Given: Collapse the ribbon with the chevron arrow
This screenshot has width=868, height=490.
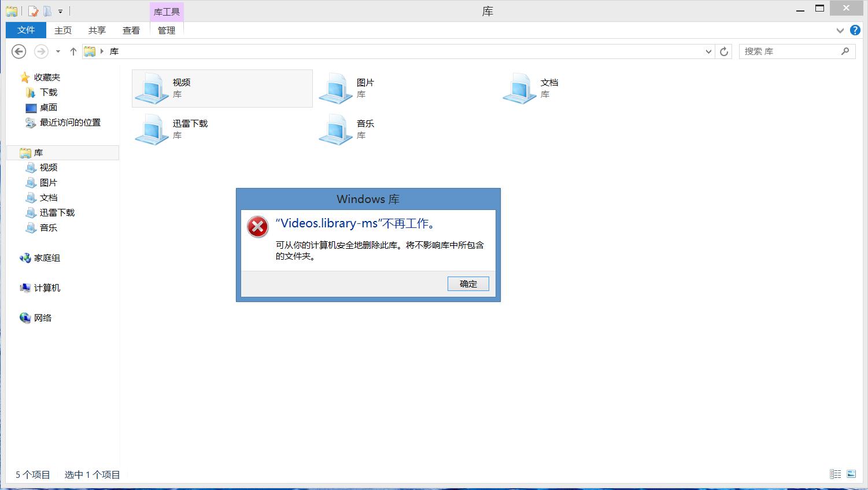Looking at the screenshot, I should [839, 31].
